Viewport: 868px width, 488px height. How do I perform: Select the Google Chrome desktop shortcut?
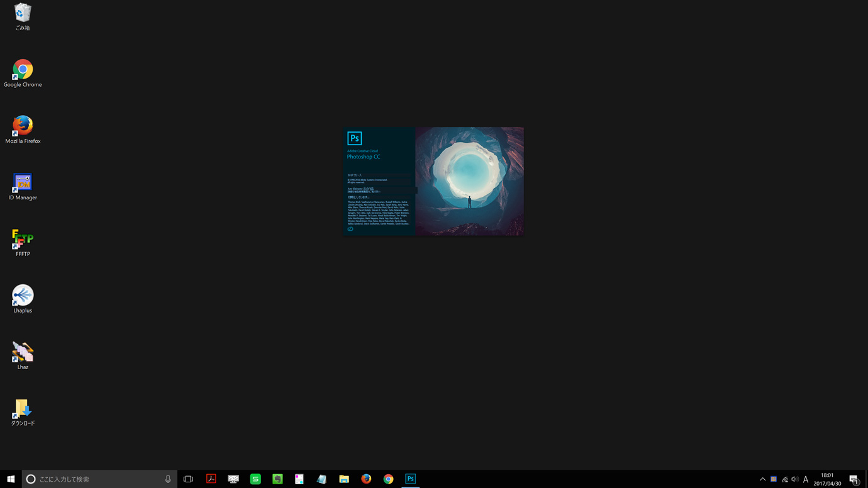[23, 70]
